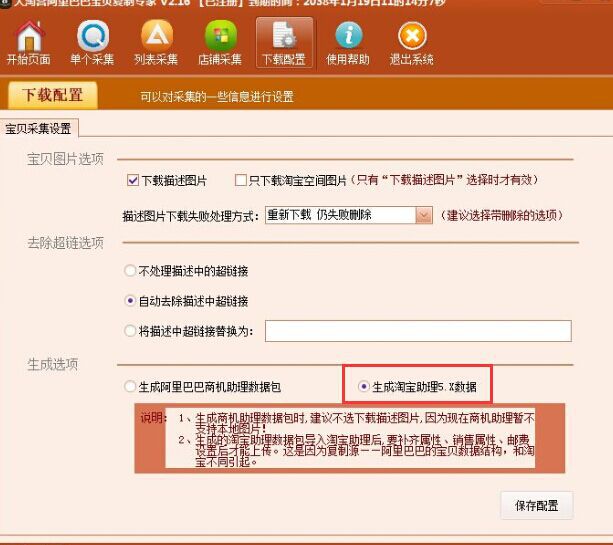Toggle the 下载描述图片 checkbox

point(133,180)
